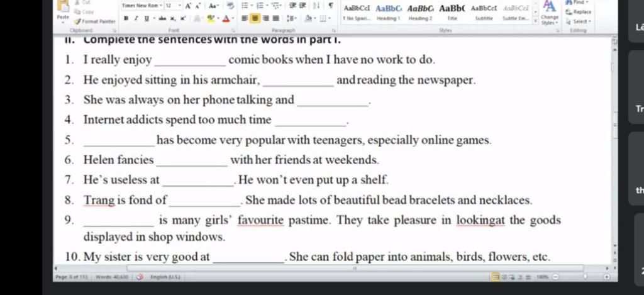
Task: Open the paragraph shading color menu
Action: click(316, 18)
